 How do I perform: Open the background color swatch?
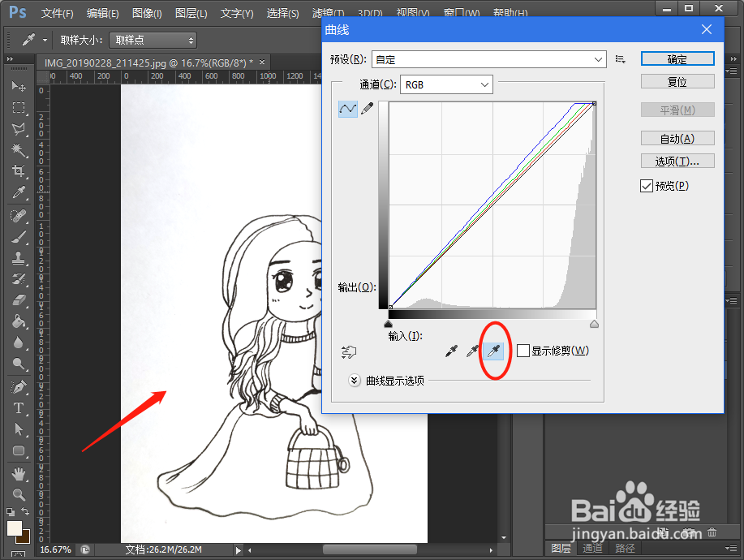[24, 537]
